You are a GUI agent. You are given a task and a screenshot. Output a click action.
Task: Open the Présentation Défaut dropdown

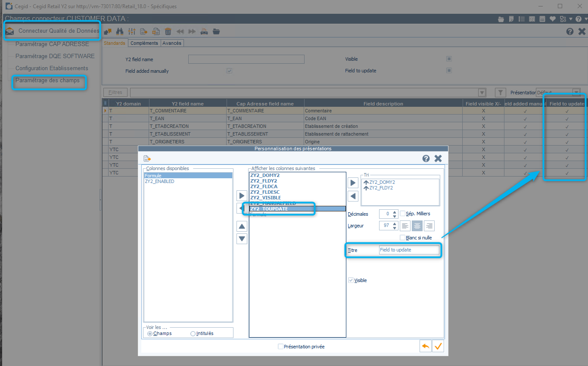[x=576, y=92]
